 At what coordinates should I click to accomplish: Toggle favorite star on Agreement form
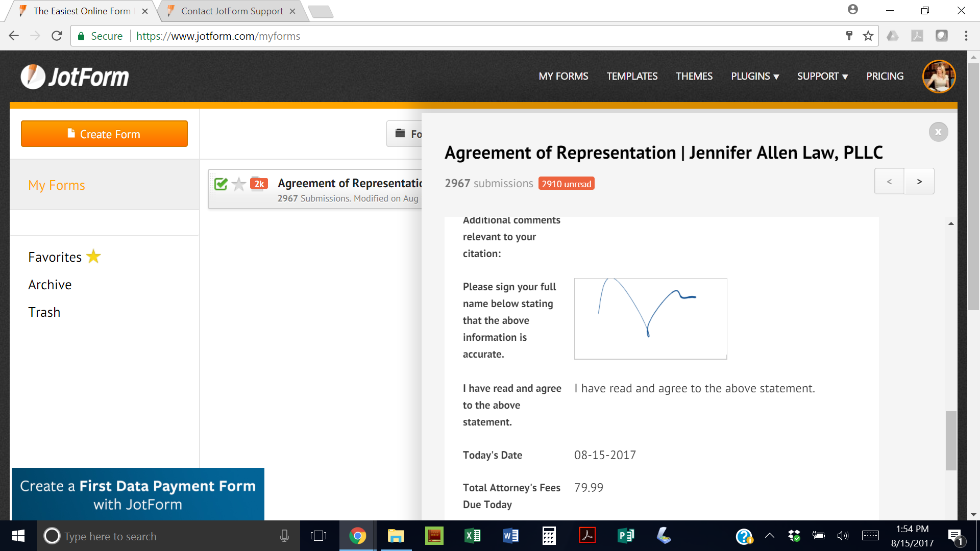pos(238,184)
